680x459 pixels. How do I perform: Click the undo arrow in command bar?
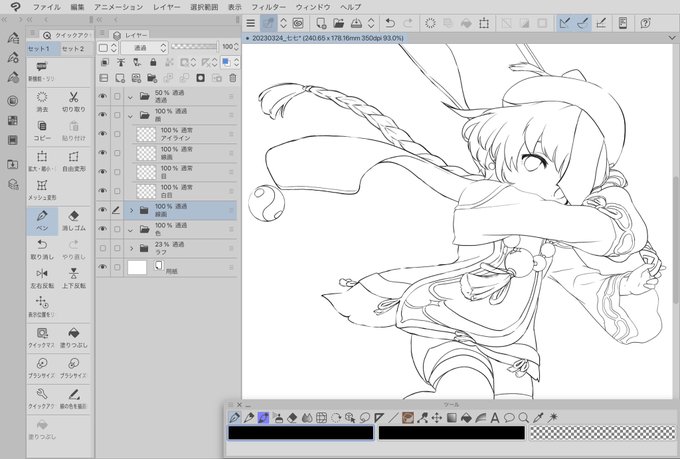click(390, 23)
